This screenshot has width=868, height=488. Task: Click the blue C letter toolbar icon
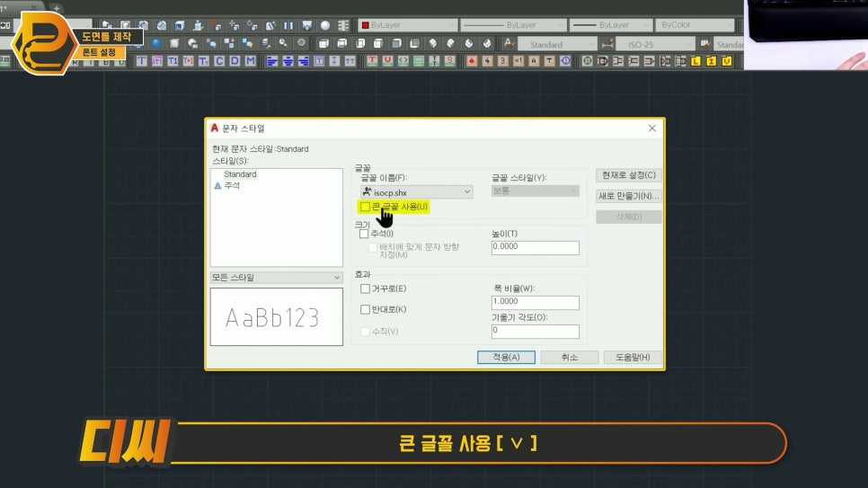[x=219, y=61]
